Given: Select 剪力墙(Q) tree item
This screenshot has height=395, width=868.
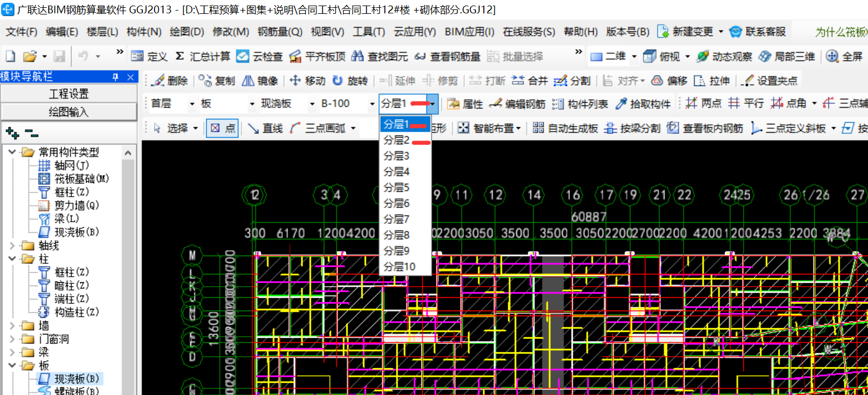Looking at the screenshot, I should pyautogui.click(x=69, y=206).
